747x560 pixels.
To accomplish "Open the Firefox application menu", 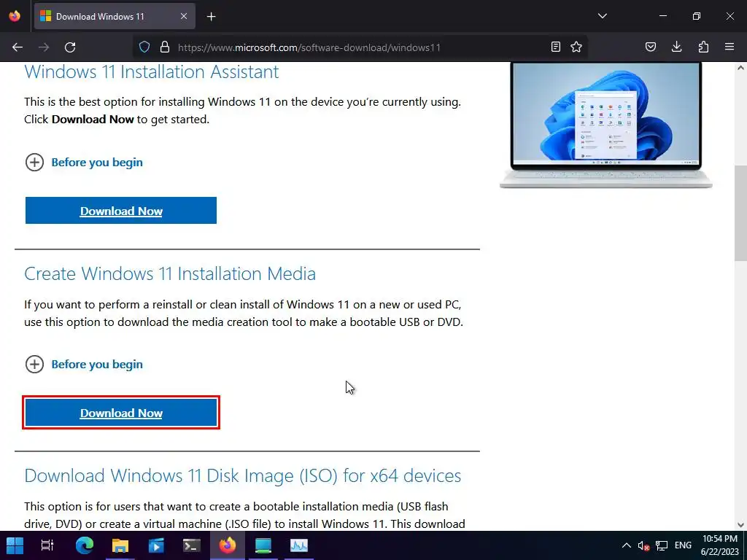I will click(x=729, y=47).
